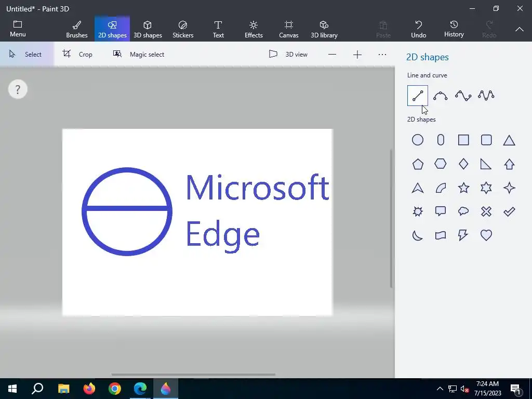Screen dimensions: 532x399
Task: Choose the Diamond shape
Action: 463,164
